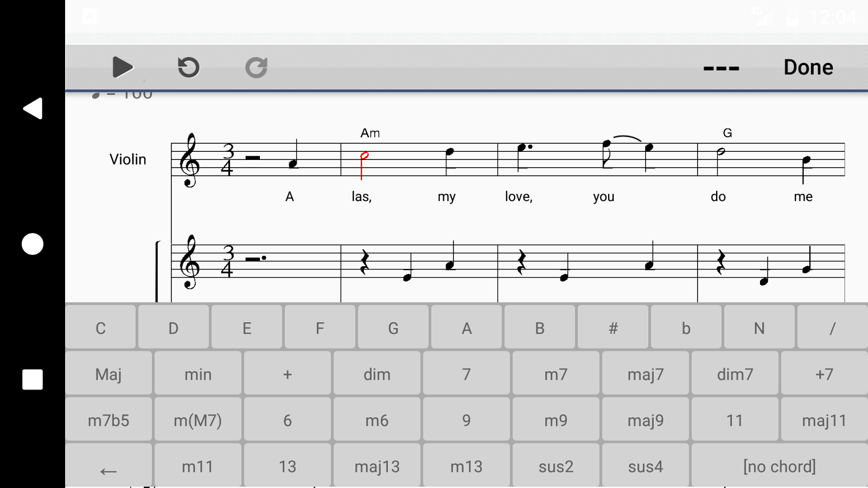Select chord root G key

tap(393, 327)
